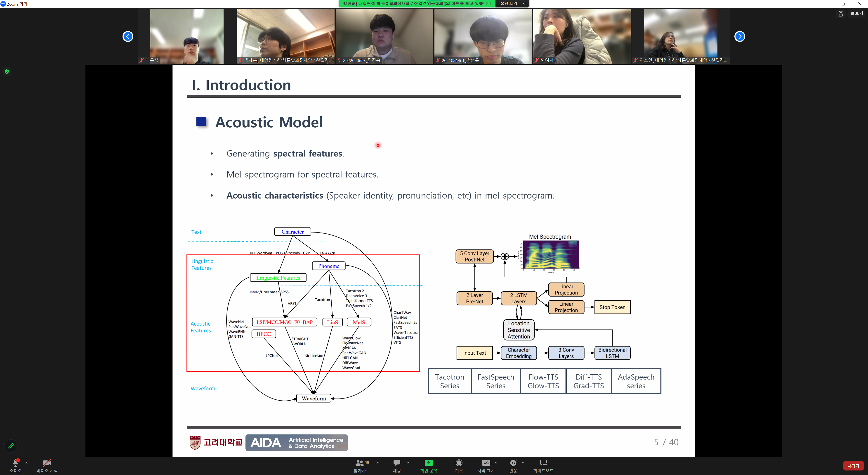
Task: Click the green encryption shield icon
Action: point(7,71)
